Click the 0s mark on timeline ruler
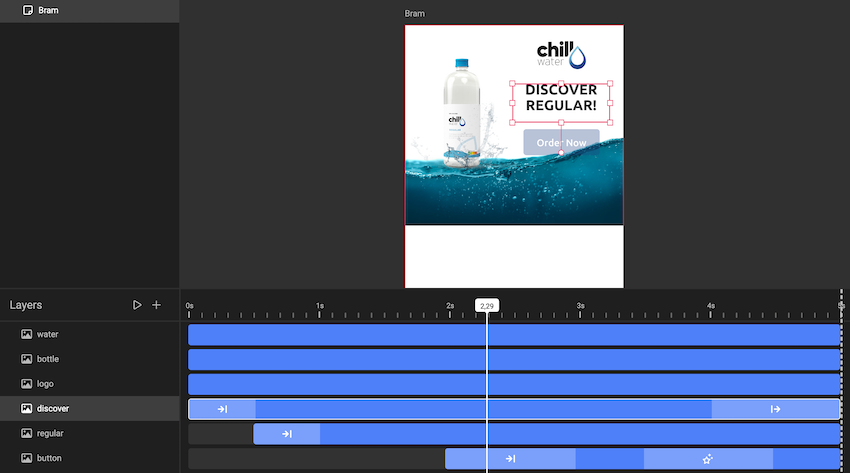Image resolution: width=850 pixels, height=473 pixels. (x=189, y=306)
